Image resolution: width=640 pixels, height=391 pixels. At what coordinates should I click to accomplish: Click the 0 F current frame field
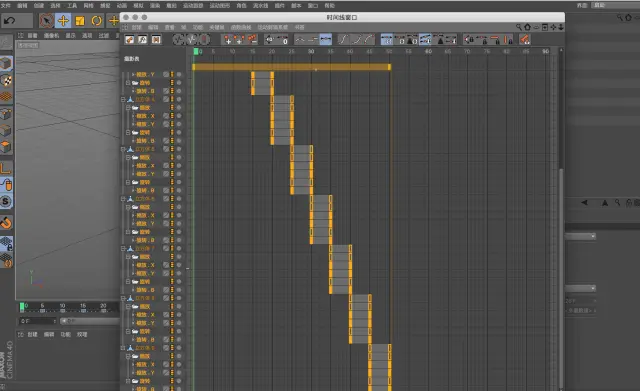(x=38, y=321)
